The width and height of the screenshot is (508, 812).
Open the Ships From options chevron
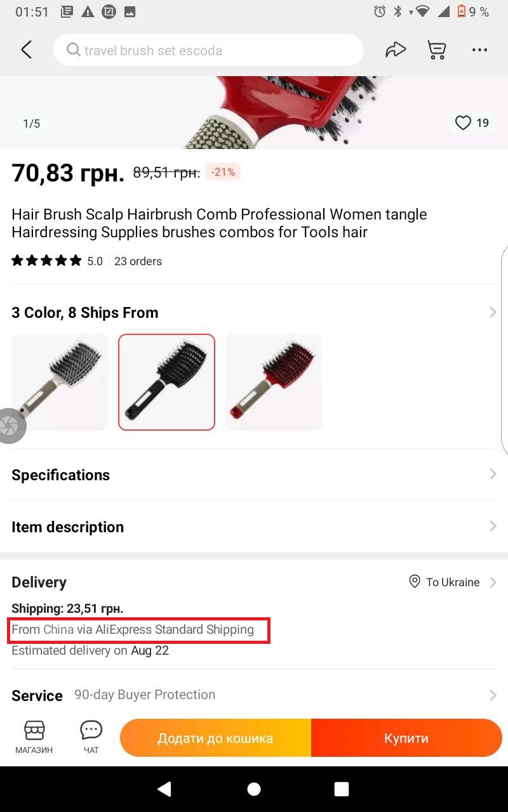click(x=492, y=312)
